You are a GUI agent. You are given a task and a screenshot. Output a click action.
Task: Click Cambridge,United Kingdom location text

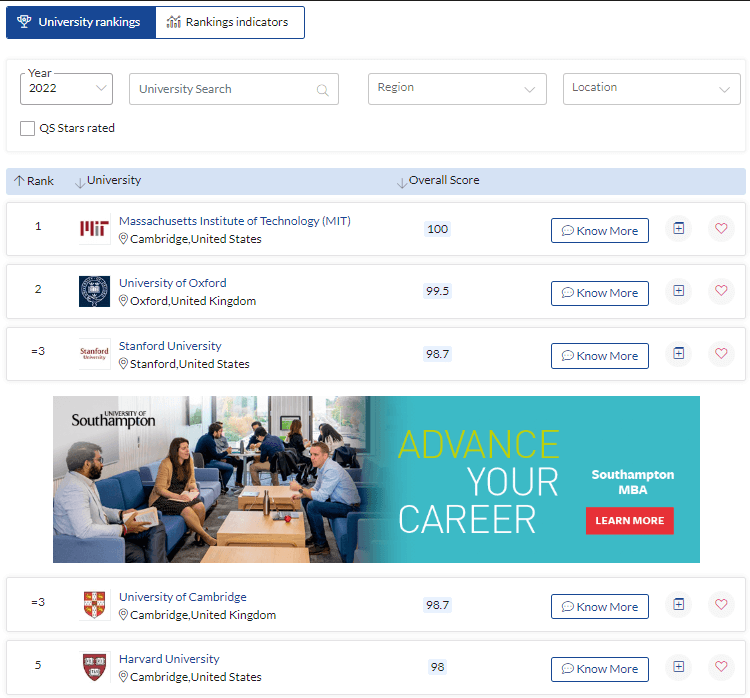click(x=203, y=615)
